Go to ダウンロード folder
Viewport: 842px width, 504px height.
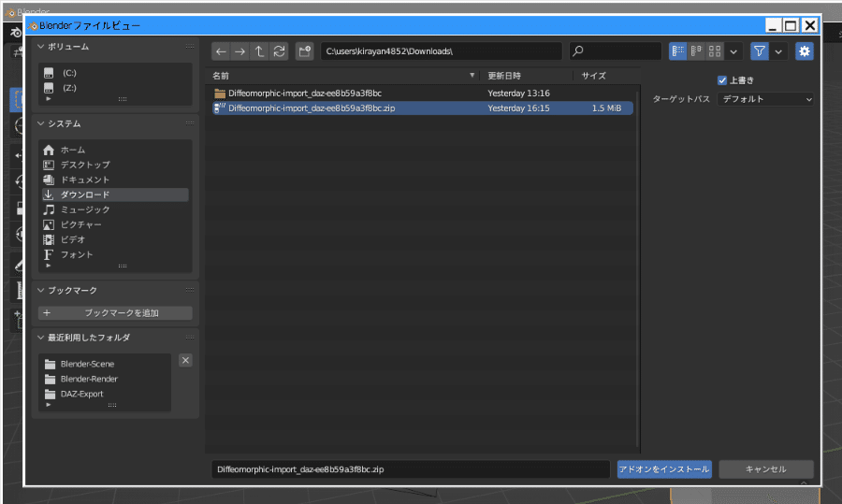tap(115, 194)
